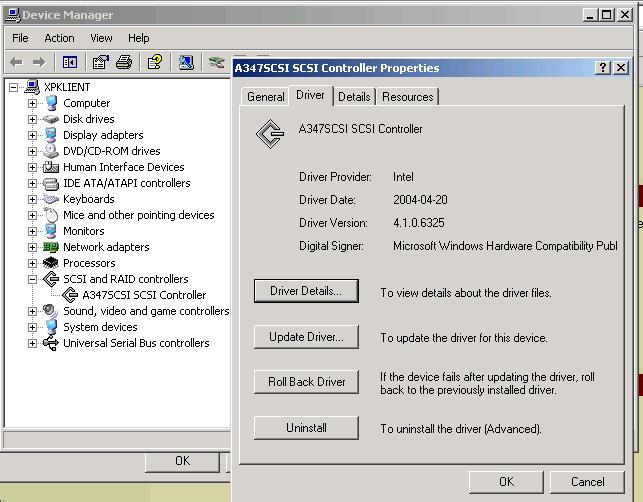
Task: Open the File menu
Action: 20,38
